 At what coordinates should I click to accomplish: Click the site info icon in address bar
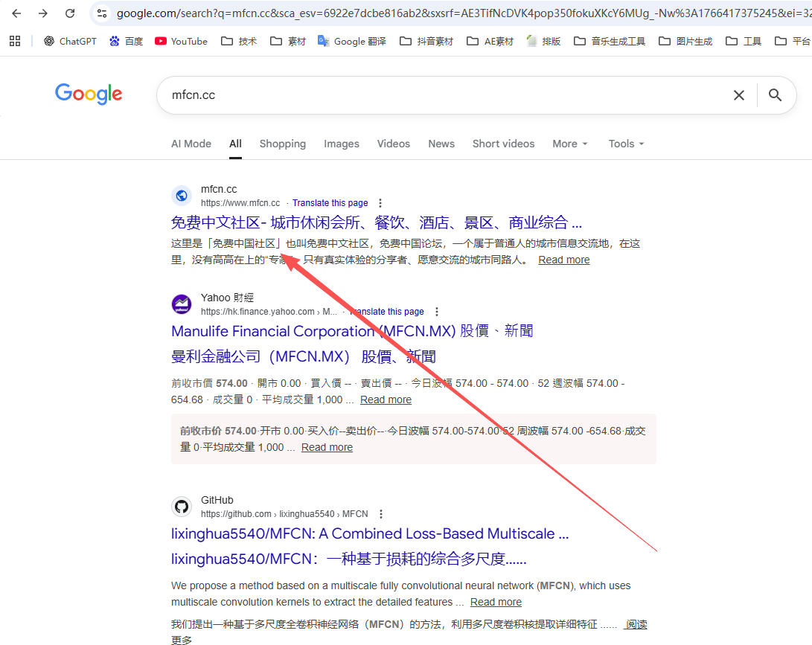tap(101, 13)
